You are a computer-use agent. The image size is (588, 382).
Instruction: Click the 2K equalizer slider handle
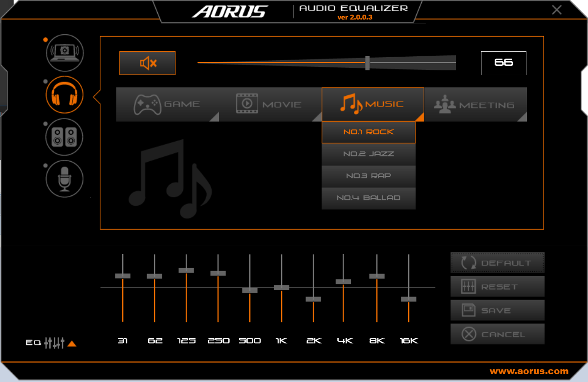[313, 299]
